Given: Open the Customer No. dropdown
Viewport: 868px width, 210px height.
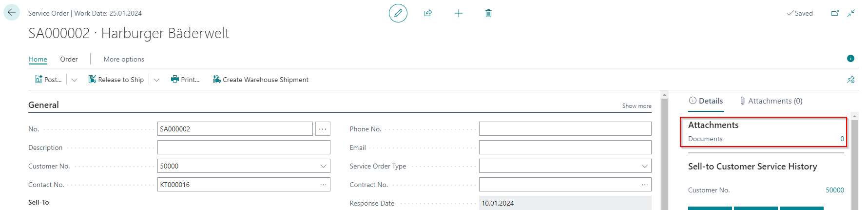Looking at the screenshot, I should [x=323, y=166].
